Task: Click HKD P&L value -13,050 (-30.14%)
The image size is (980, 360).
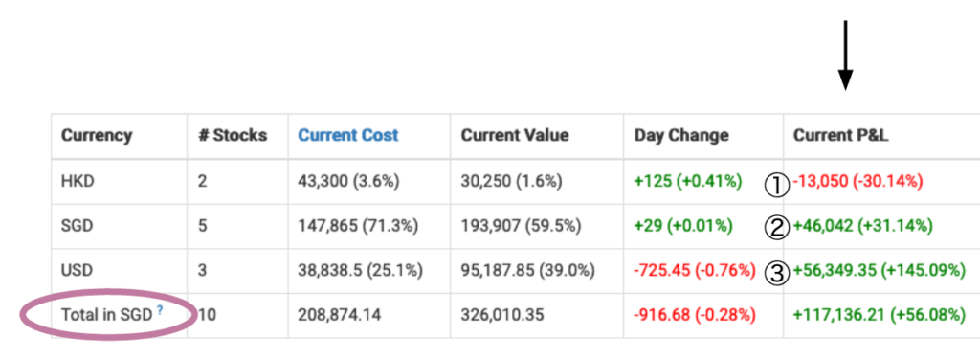Action: [857, 181]
